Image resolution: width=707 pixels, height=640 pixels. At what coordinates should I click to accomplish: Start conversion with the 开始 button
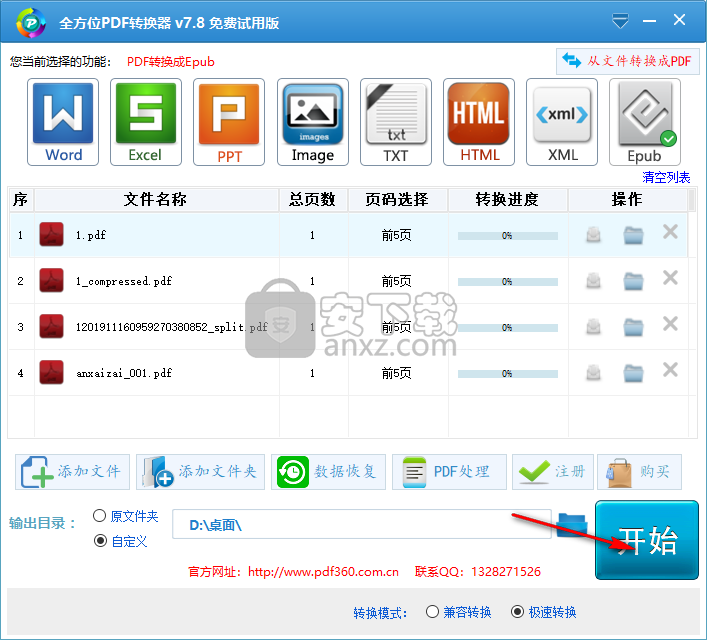tap(647, 540)
